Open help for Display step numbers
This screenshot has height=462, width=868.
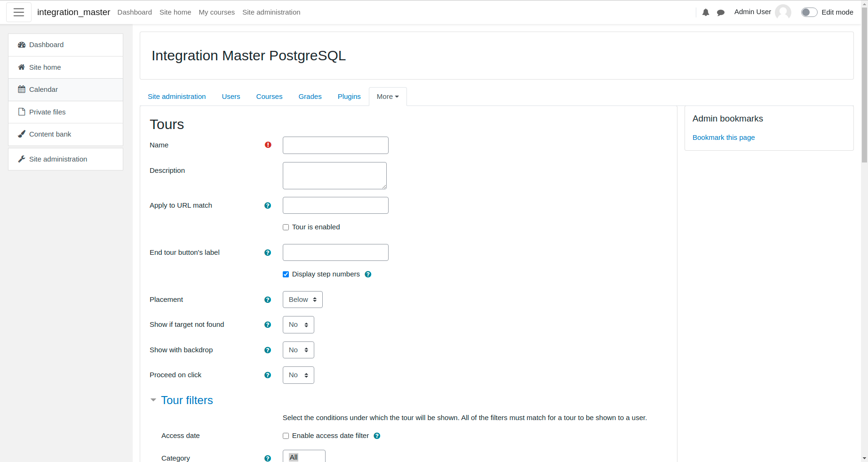368,275
